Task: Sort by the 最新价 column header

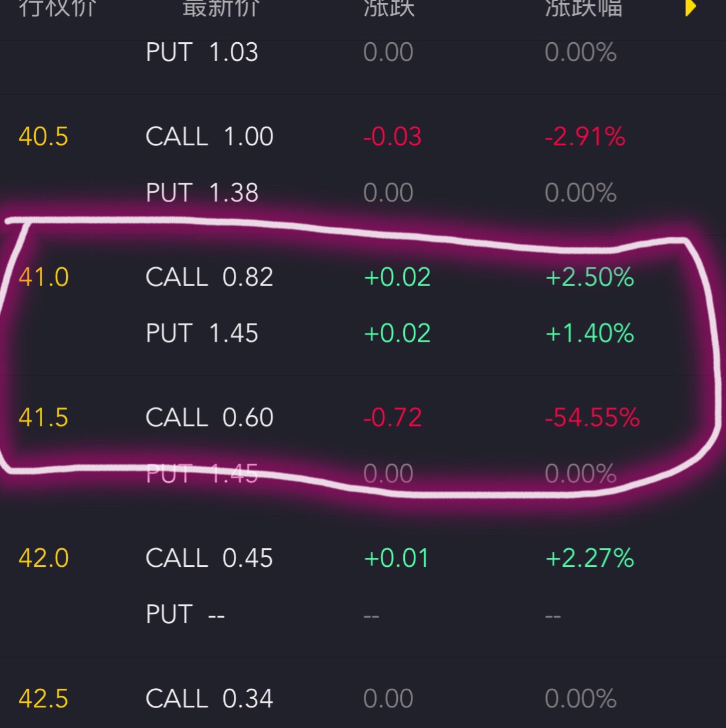Action: pos(221,7)
